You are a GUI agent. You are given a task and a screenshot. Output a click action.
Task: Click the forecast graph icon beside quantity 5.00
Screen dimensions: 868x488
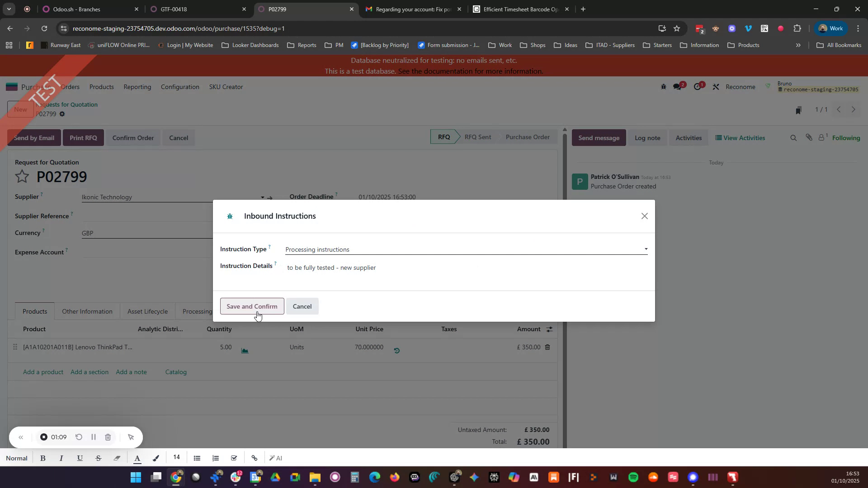pyautogui.click(x=245, y=350)
